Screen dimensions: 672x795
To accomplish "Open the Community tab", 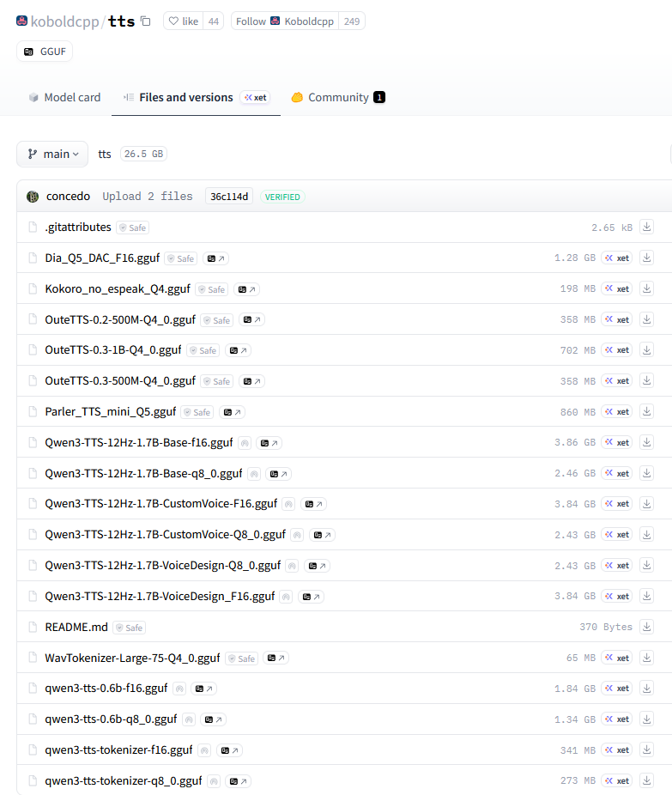I will 338,97.
